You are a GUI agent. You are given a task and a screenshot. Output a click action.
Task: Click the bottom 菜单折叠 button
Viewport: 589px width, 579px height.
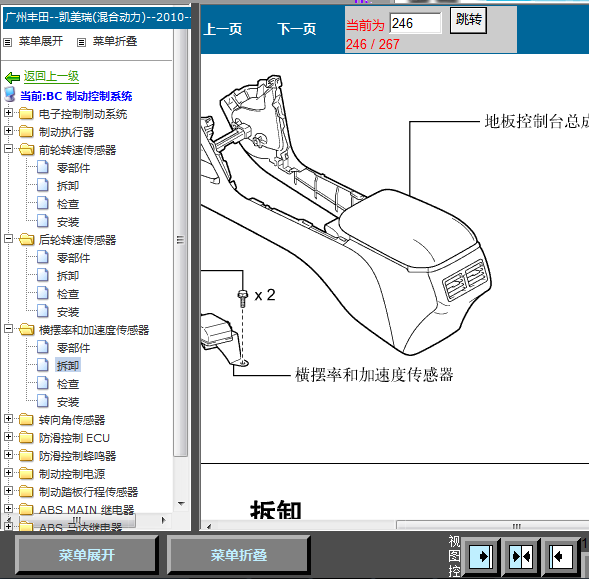click(239, 555)
